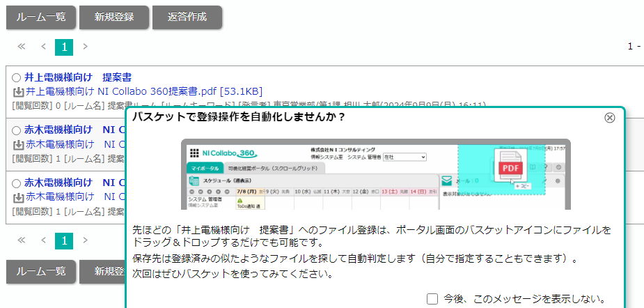Go to first page in bottom pagination

pyautogui.click(x=22, y=240)
